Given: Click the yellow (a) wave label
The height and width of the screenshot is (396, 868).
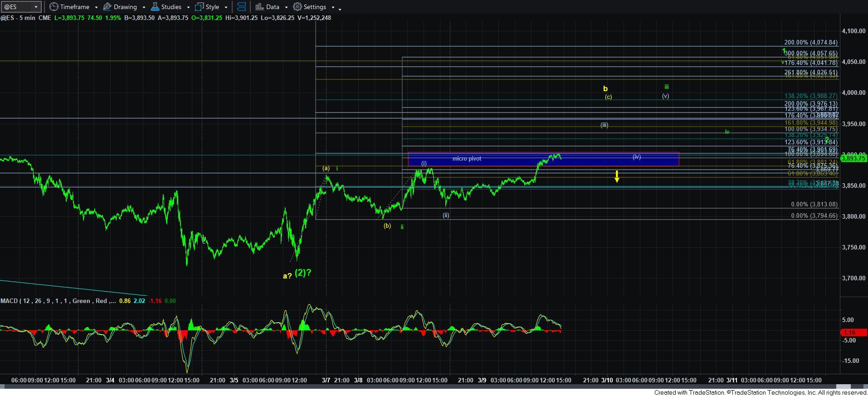Looking at the screenshot, I should point(326,168).
